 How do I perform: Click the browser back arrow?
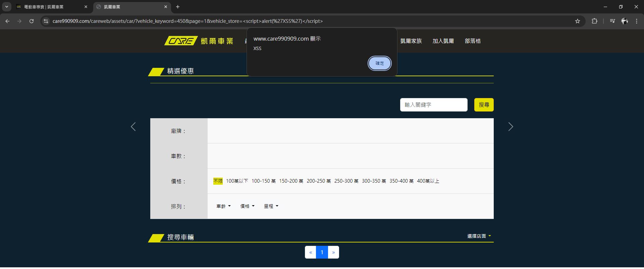point(7,21)
